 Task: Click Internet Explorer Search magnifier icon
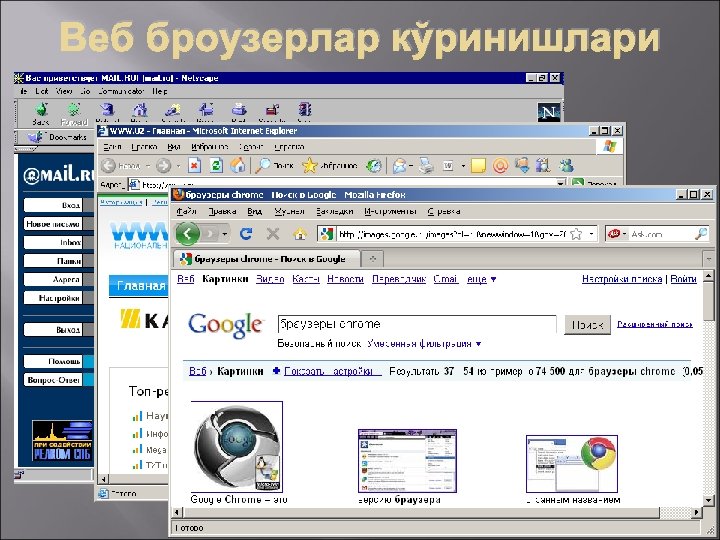pos(263,165)
